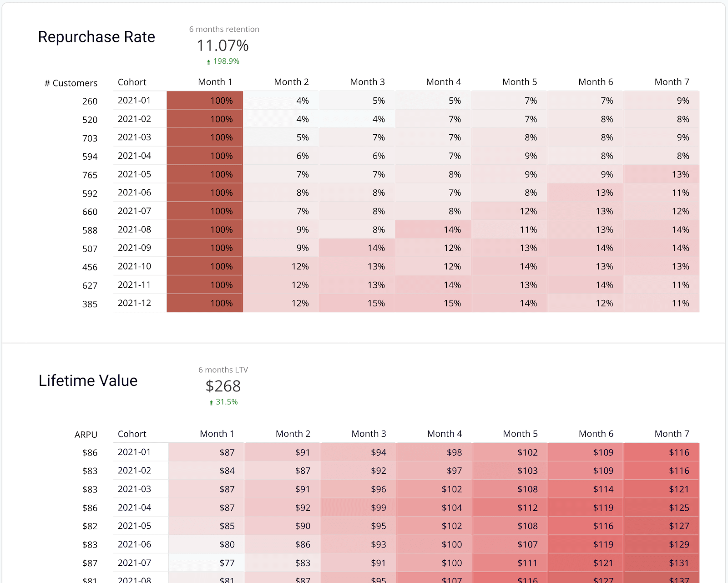Viewport: 728px width, 583px height.
Task: Click the 765 customers count for 2021-05
Action: pos(90,175)
